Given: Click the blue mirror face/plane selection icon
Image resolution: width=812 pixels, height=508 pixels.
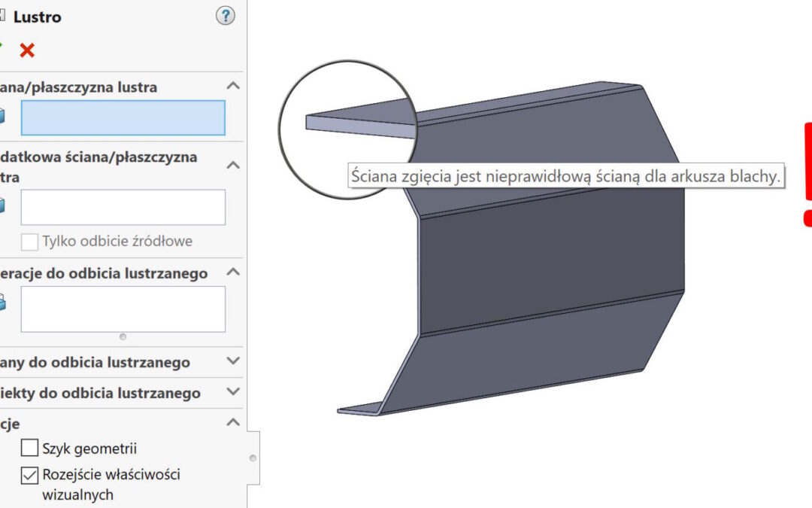Looking at the screenshot, I should click(x=2, y=117).
